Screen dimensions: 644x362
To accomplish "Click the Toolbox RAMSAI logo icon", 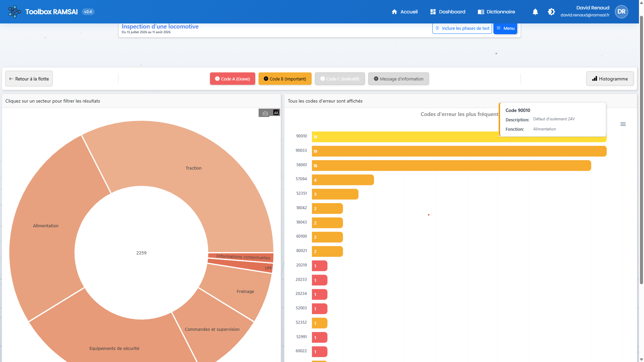I will click(14, 12).
